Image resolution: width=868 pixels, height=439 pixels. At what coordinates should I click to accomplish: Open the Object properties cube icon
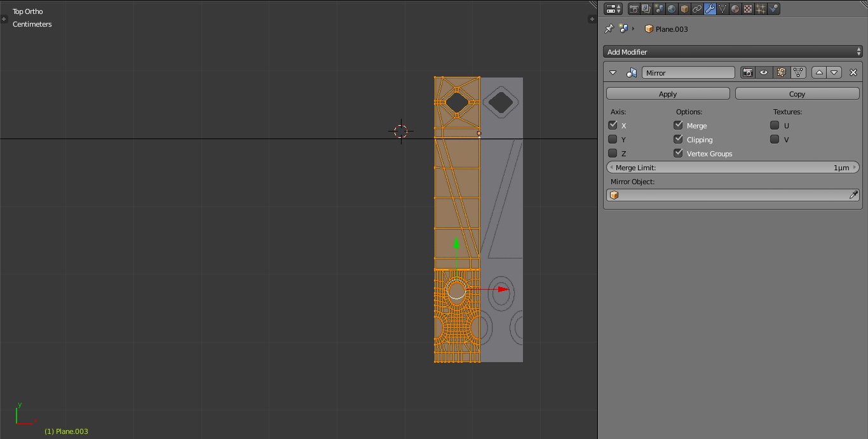(x=684, y=8)
